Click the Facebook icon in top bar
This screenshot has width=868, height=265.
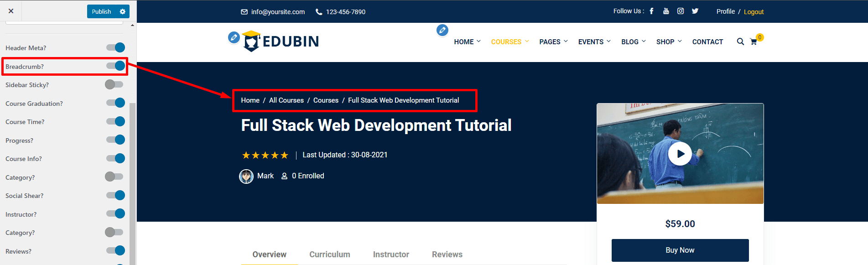point(651,11)
